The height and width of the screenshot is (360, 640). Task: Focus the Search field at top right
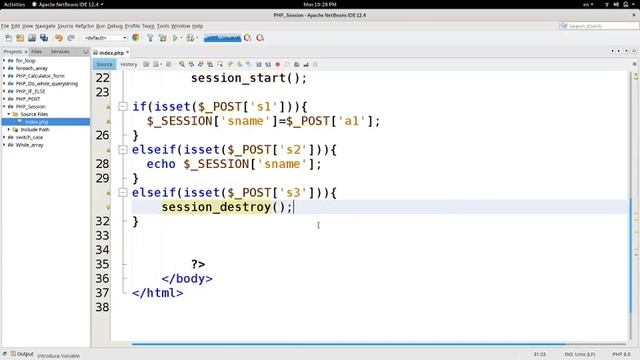coord(599,26)
